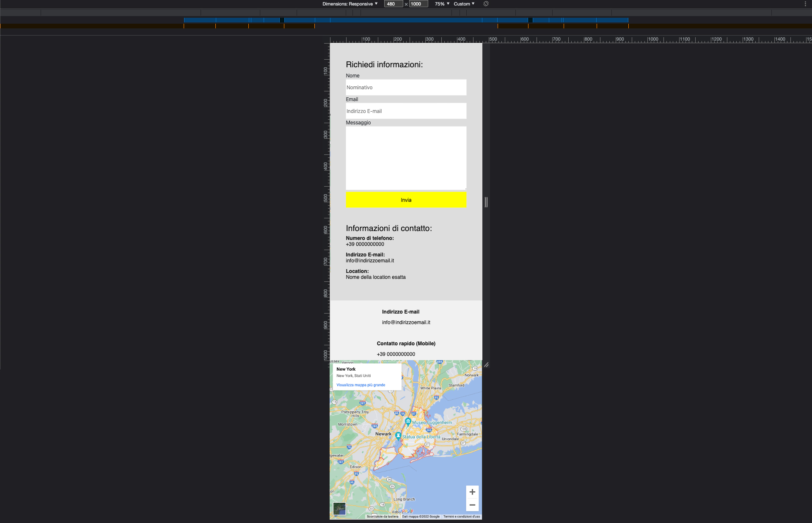Open the 75% zoom dropdown
This screenshot has width=812, height=523.
(x=442, y=4)
